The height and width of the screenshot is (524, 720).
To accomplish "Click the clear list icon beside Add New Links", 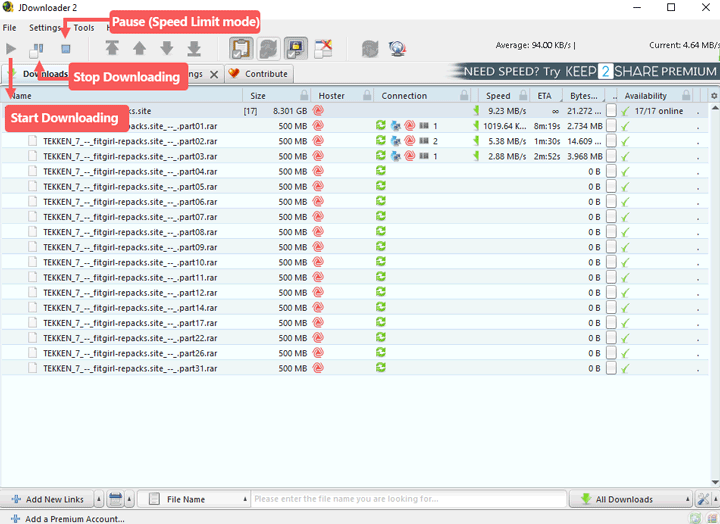I will (115, 499).
